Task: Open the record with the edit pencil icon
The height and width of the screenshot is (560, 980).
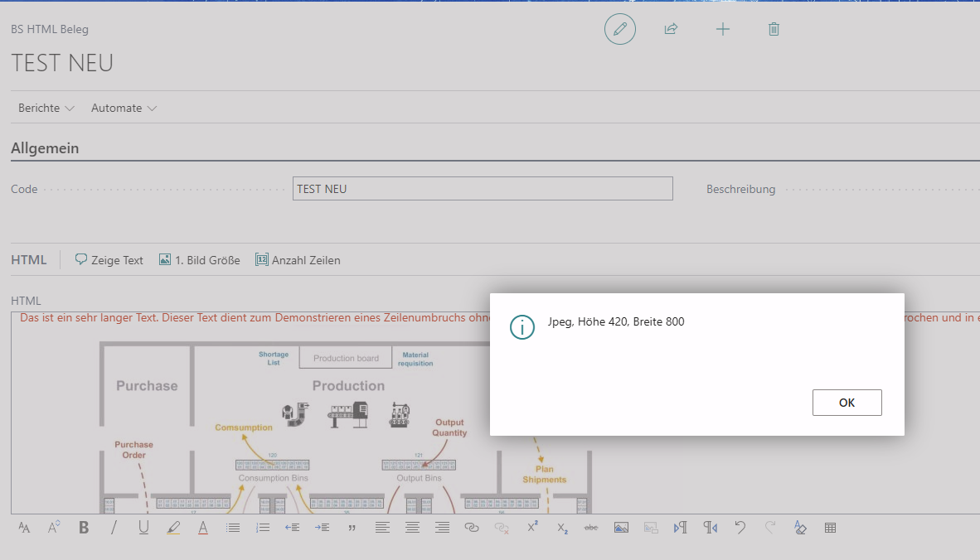Action: pos(619,28)
